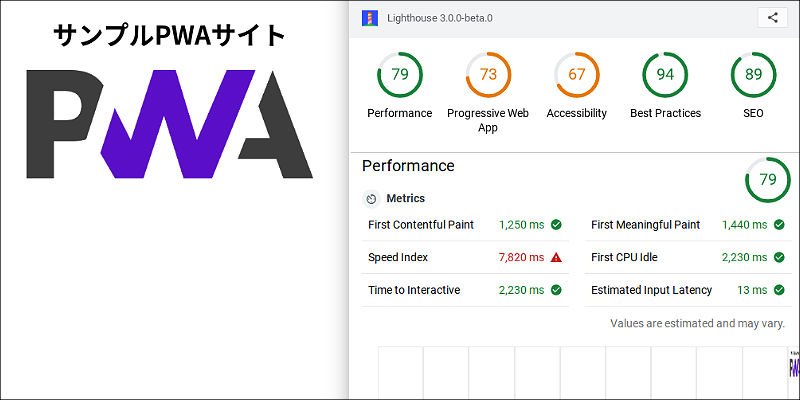Click the 7,820 ms value
The height and width of the screenshot is (400, 800).
521,257
